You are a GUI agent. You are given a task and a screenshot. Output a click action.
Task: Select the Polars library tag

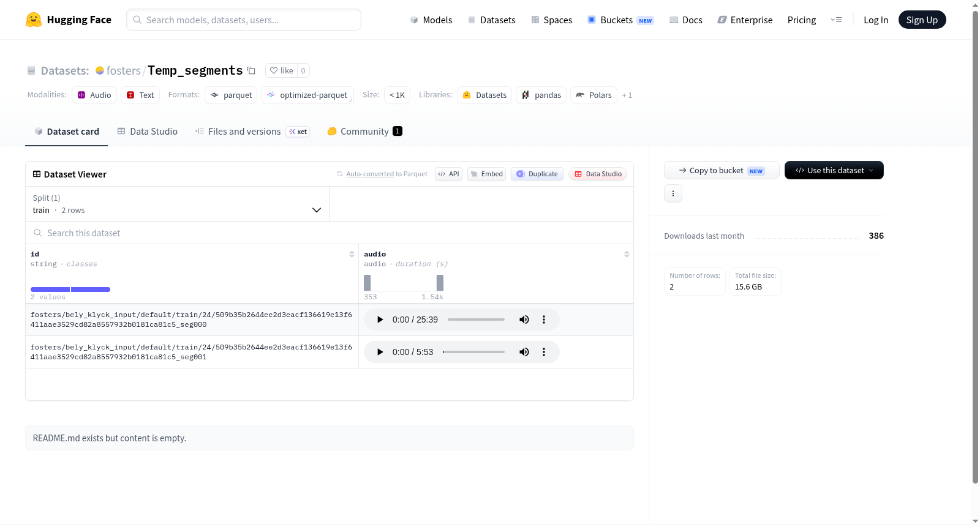pos(594,95)
